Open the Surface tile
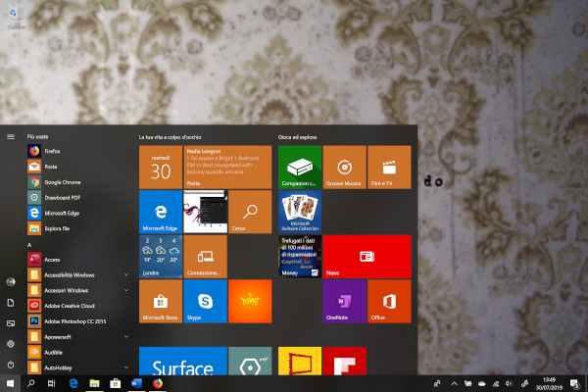Screen dimensions: 588x392 (183, 361)
